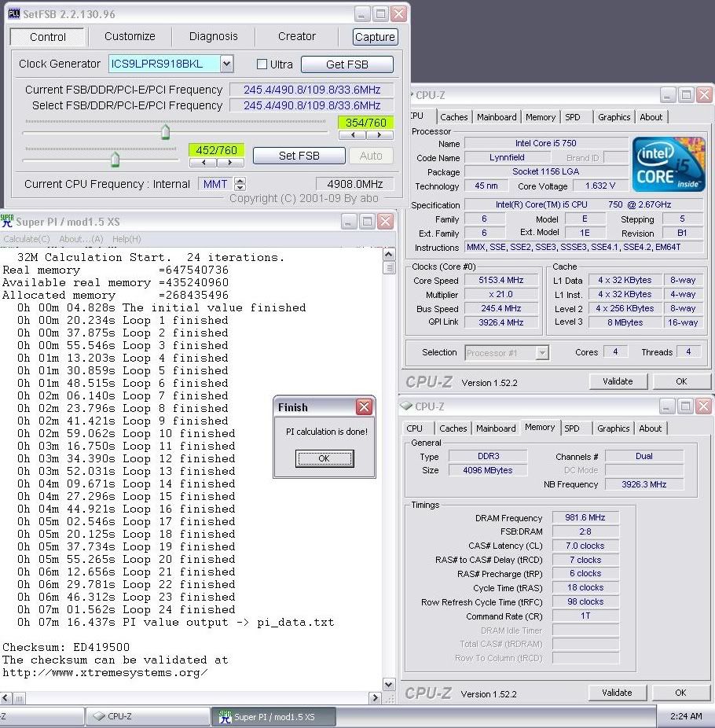The height and width of the screenshot is (728, 715).
Task: Click the Current CPU Frequency 4908.0MHz field
Action: (x=355, y=184)
